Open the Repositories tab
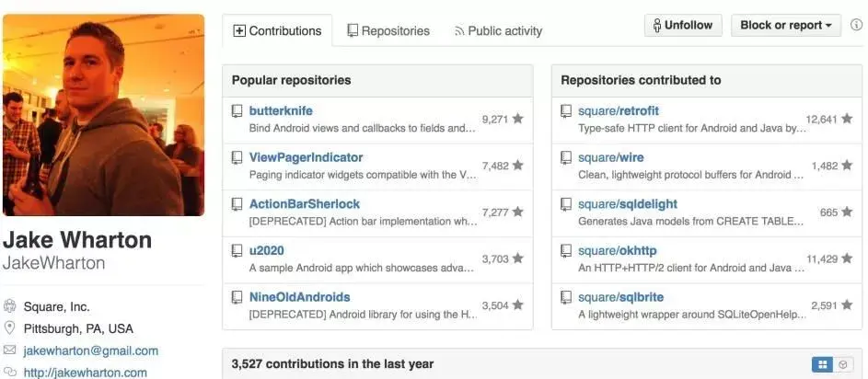 coord(388,31)
